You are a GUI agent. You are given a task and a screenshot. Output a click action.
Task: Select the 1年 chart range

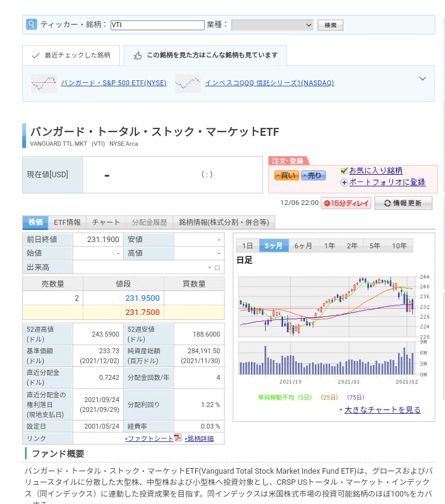click(x=329, y=246)
